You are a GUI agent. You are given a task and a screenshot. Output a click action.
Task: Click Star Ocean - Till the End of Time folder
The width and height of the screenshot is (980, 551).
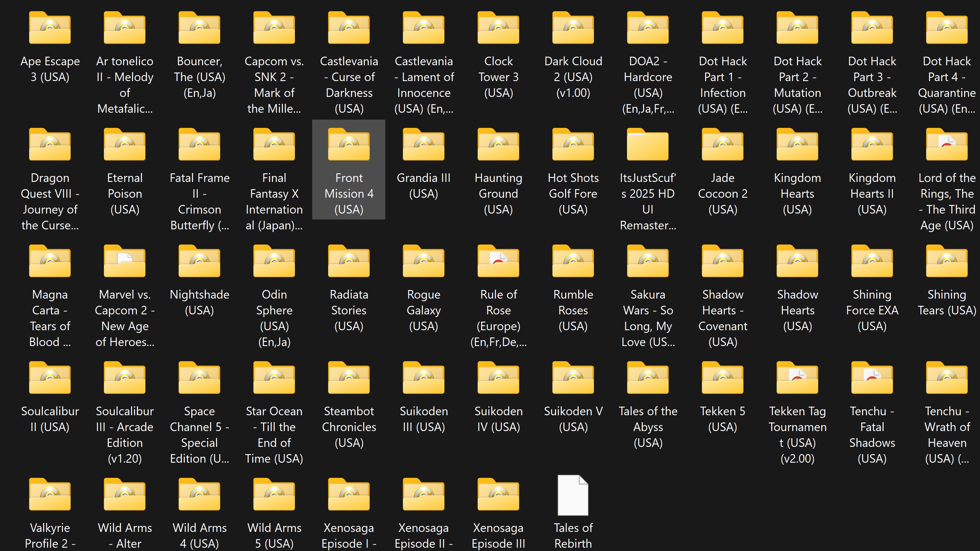(274, 377)
